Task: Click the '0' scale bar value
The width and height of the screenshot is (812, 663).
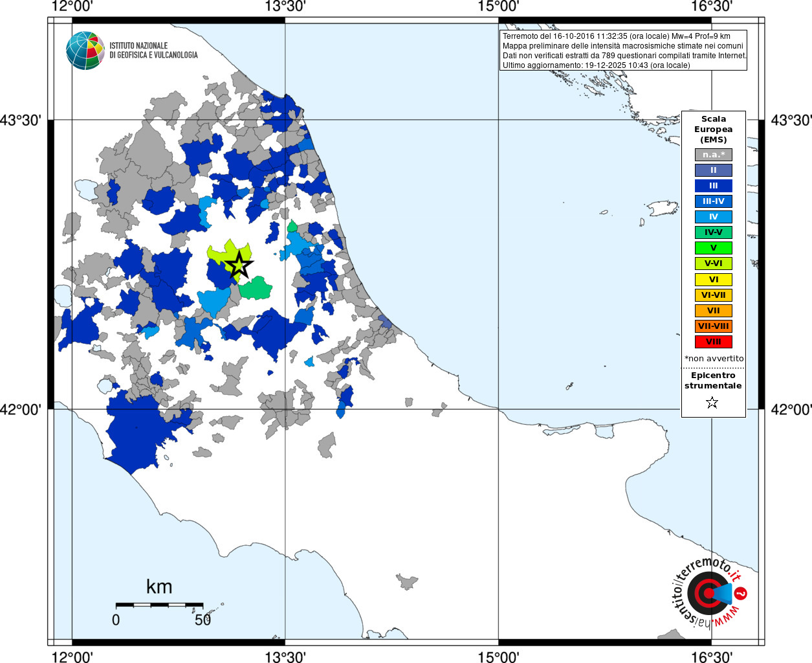Action: click(116, 620)
